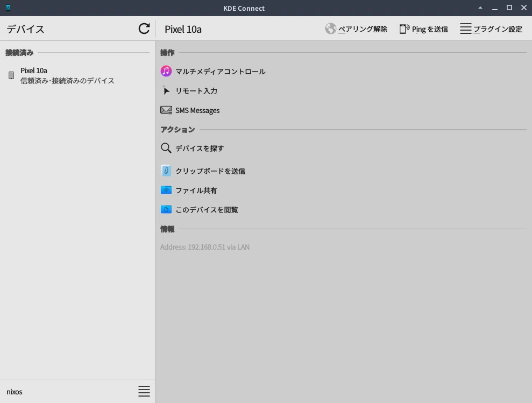Close the KDE Connect window
This screenshot has width=532, height=403.
pos(524,8)
